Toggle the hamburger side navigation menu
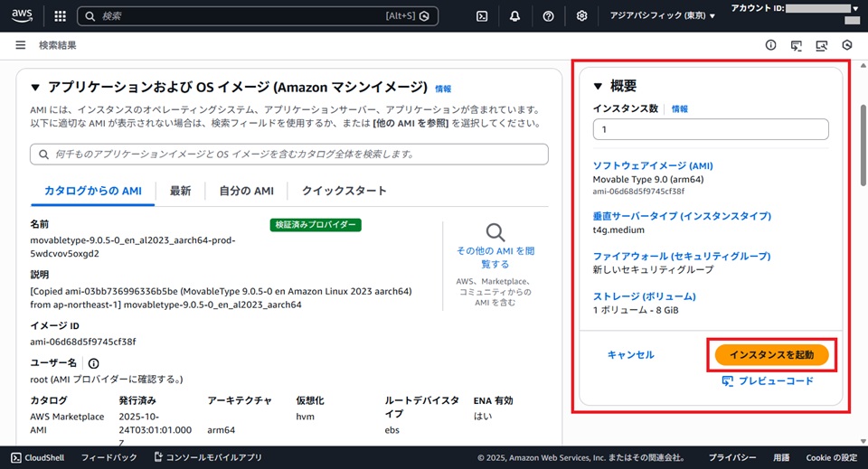The width and height of the screenshot is (868, 469). (20, 45)
